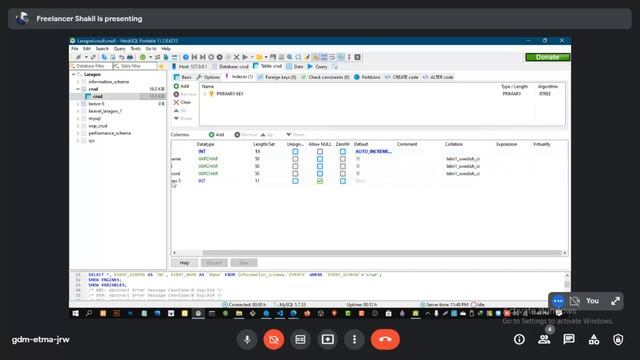This screenshot has width=640, height=360.
Task: Click the favorites star beside filters
Action: pos(161,66)
